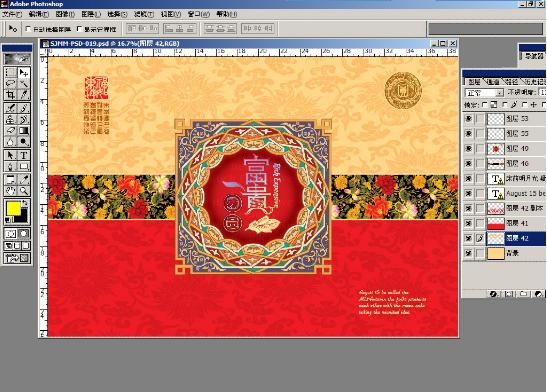The image size is (547, 392).
Task: Select the Hand tool
Action: pos(10,191)
